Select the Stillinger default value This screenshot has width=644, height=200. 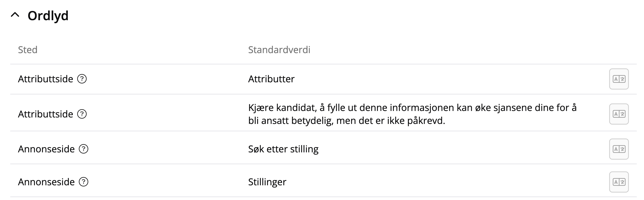coord(267,182)
